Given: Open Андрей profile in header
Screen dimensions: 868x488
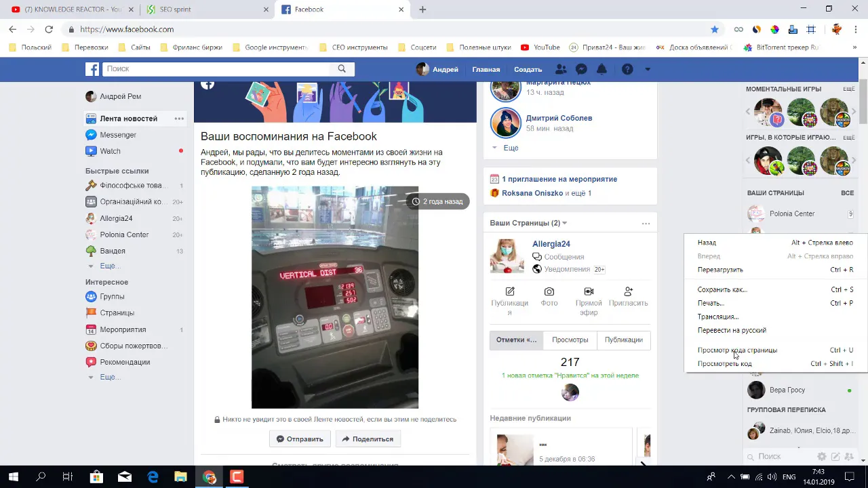Looking at the screenshot, I should (437, 69).
